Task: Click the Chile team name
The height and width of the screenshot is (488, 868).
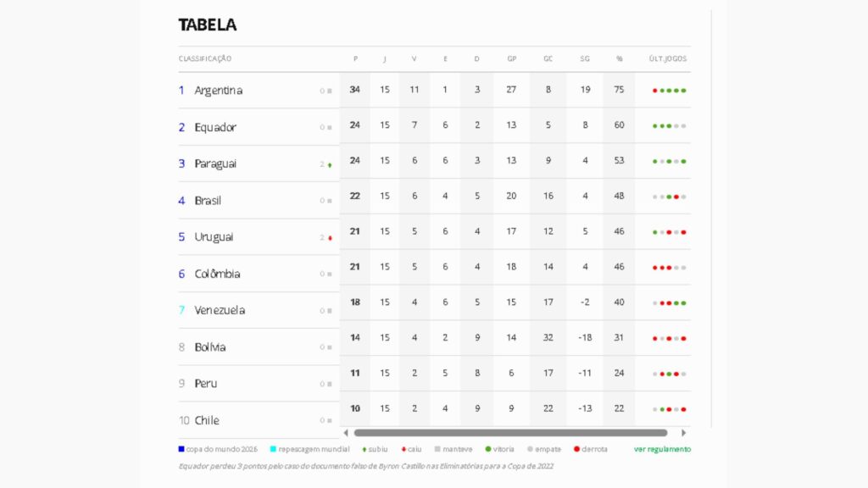Action: point(207,420)
